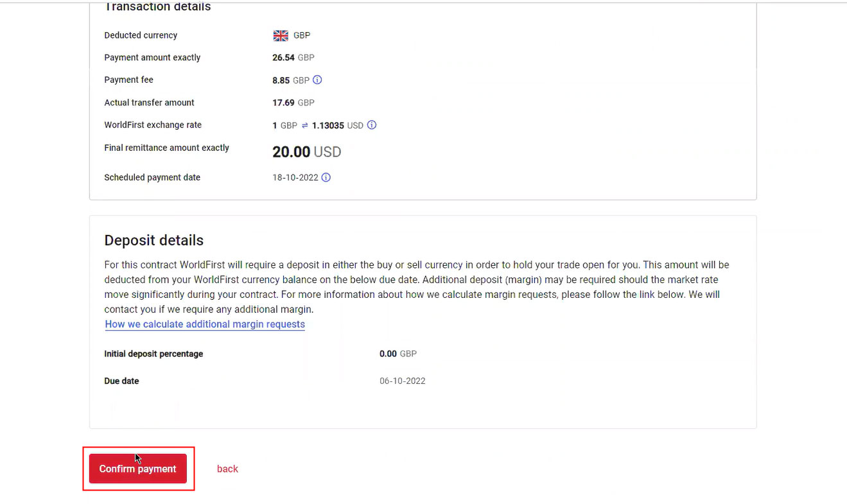Click the info icon next to Payment fee
847x504 pixels.
(x=317, y=80)
